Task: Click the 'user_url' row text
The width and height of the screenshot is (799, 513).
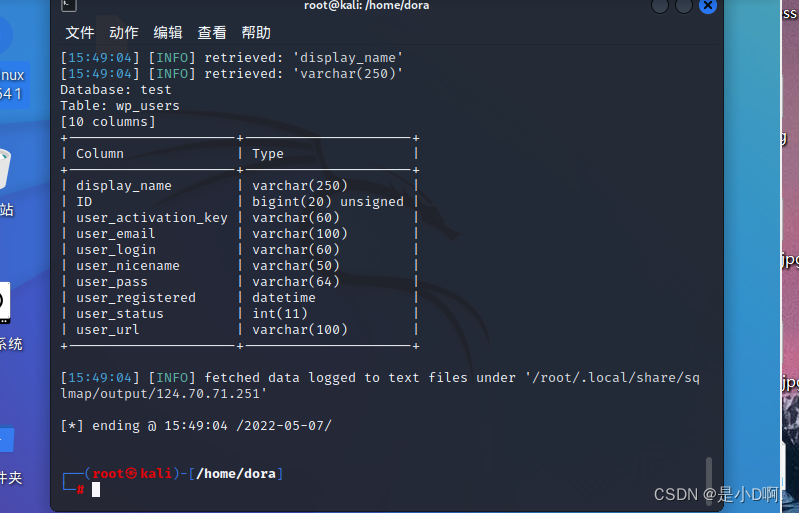Action: click(108, 330)
